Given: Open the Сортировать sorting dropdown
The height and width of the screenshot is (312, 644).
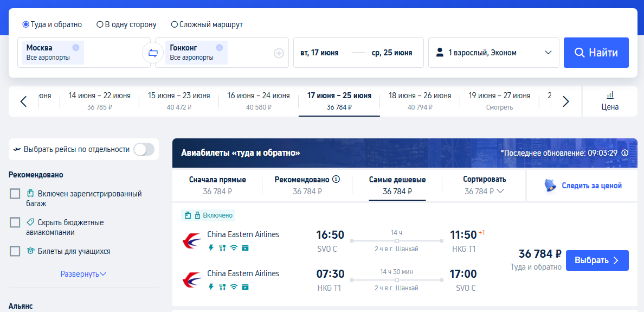Looking at the screenshot, I should pos(484,186).
